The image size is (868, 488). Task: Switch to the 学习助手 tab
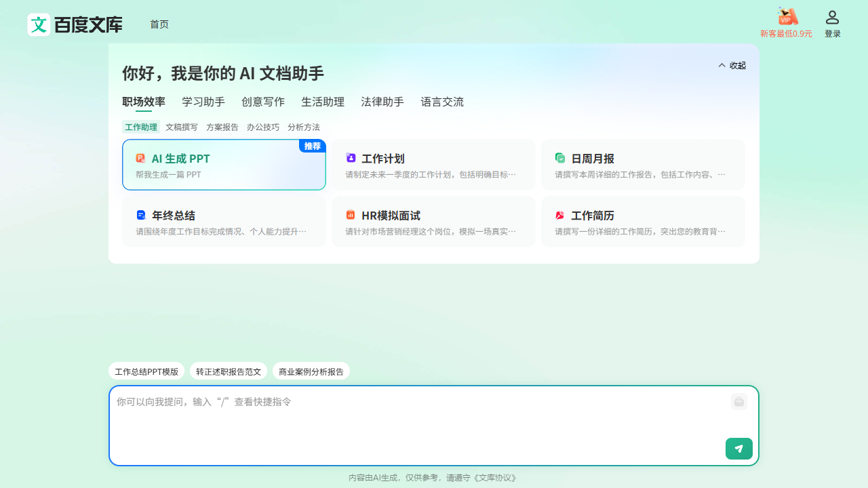point(203,102)
